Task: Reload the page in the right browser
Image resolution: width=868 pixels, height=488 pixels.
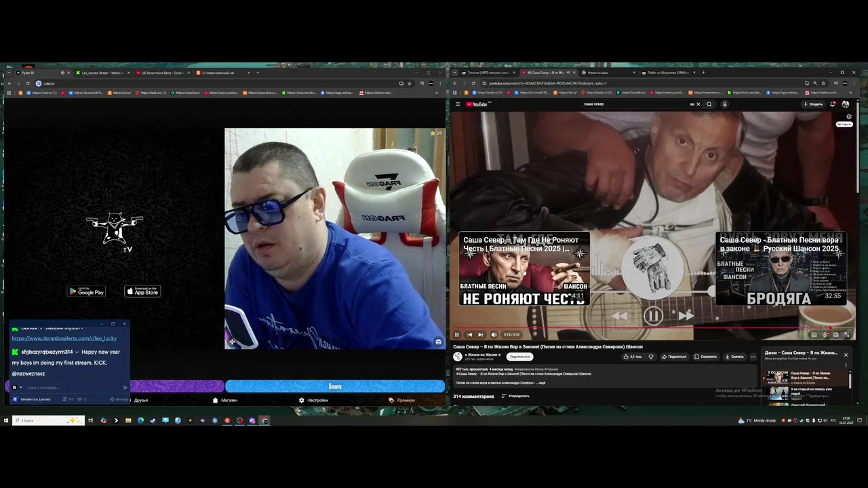Action: click(x=473, y=83)
